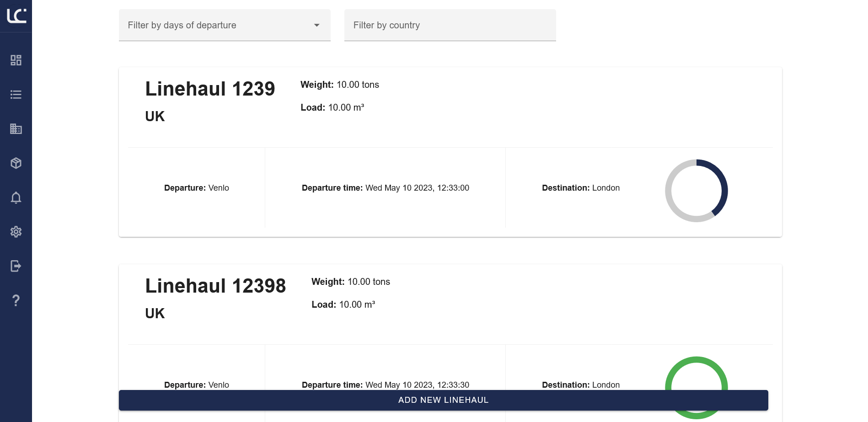Click the Add New Linehaul button

pos(443,400)
